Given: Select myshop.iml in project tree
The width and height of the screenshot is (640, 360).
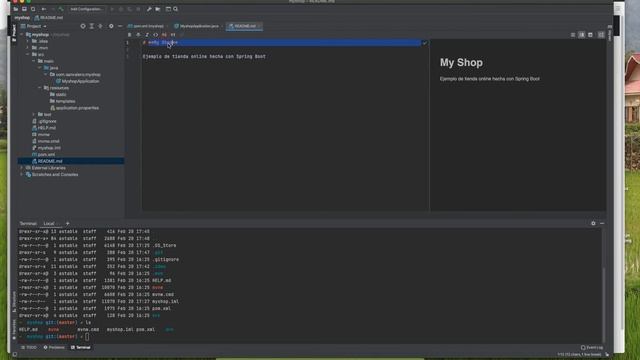Looking at the screenshot, I should point(46,148).
